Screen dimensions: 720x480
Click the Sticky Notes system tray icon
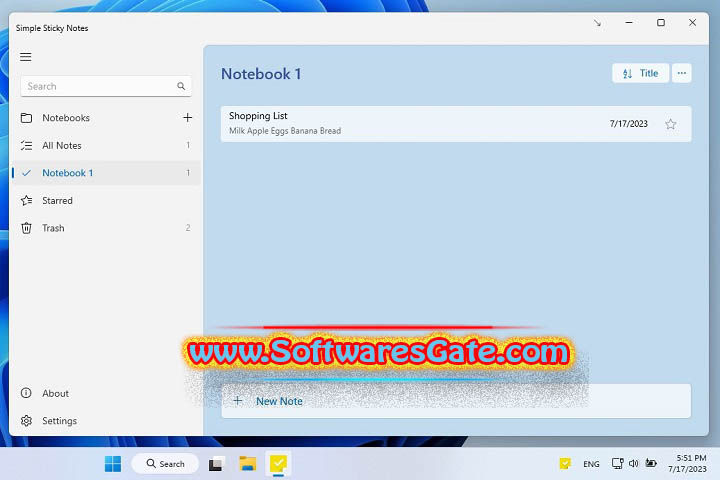pyautogui.click(x=565, y=463)
